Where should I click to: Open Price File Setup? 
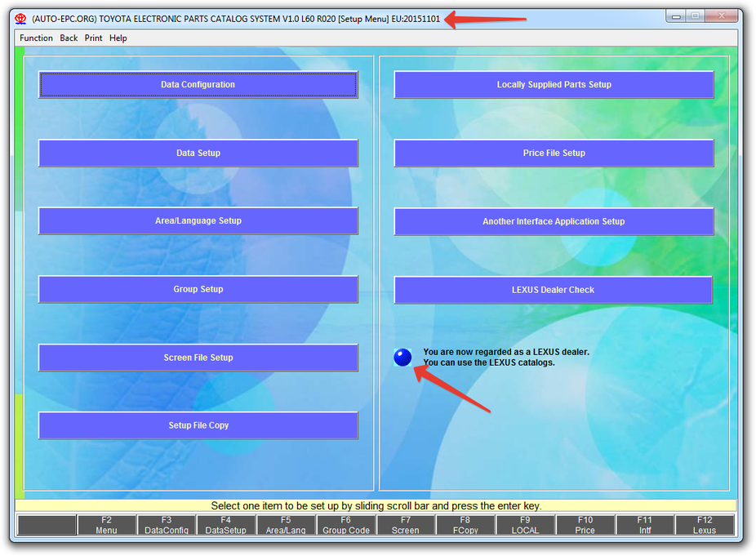coord(554,153)
